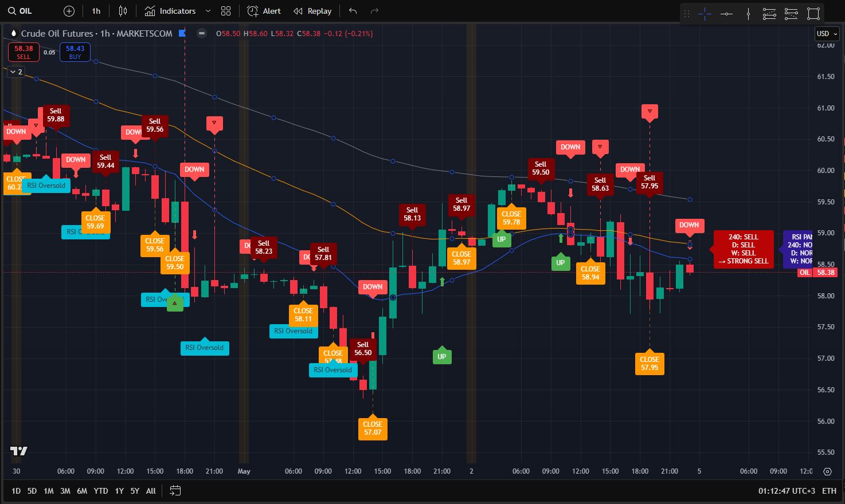Image resolution: width=845 pixels, height=504 pixels.
Task: Expand the collapsed indicators legend
Action: pyautogui.click(x=15, y=72)
